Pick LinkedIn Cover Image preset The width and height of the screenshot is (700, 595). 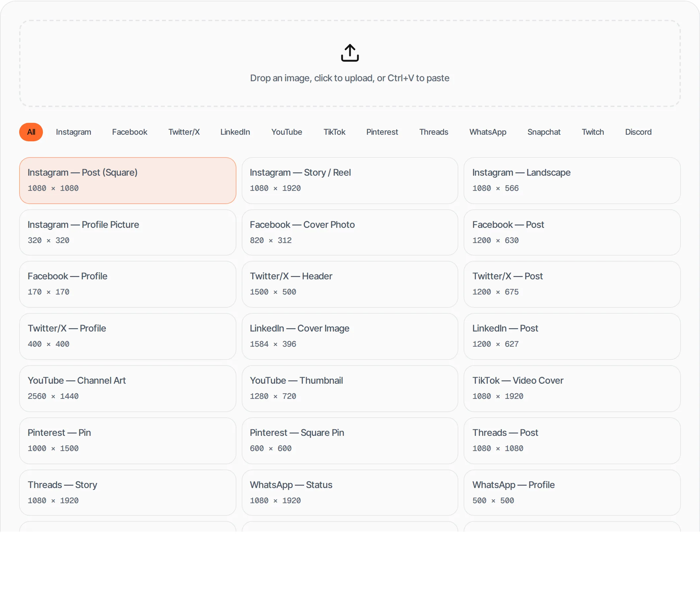coord(350,336)
